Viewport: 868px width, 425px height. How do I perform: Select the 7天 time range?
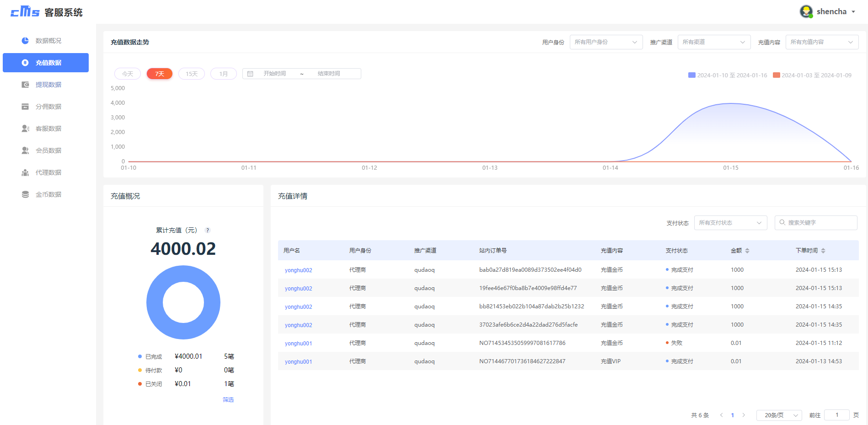pyautogui.click(x=160, y=74)
